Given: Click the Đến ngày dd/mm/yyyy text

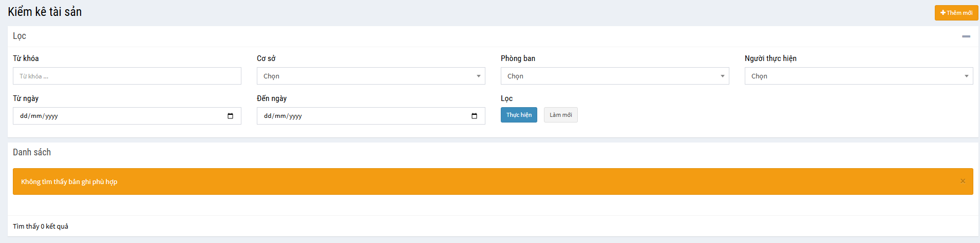Looking at the screenshot, I should (283, 116).
